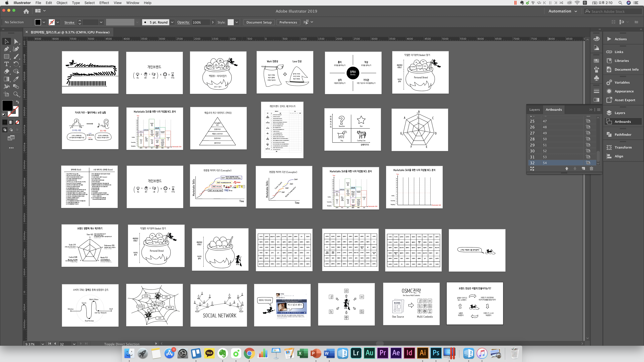Click the Move Up arrow in Artboards panel
Image resolution: width=644 pixels, height=362 pixels.
567,169
